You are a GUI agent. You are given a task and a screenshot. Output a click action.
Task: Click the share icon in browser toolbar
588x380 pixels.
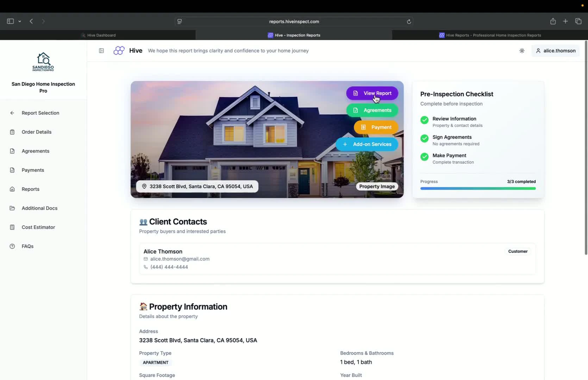553,21
